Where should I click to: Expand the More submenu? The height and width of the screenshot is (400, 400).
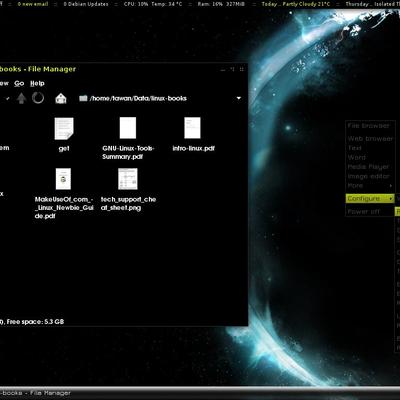[x=370, y=185]
